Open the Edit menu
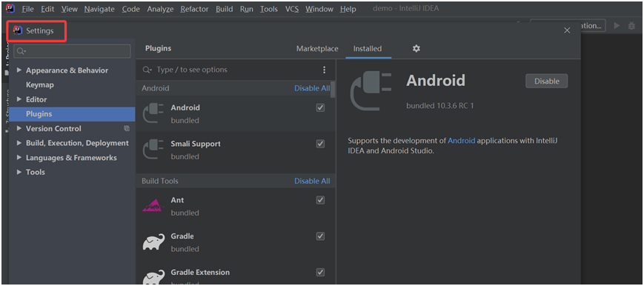The image size is (644, 286). pos(47,9)
